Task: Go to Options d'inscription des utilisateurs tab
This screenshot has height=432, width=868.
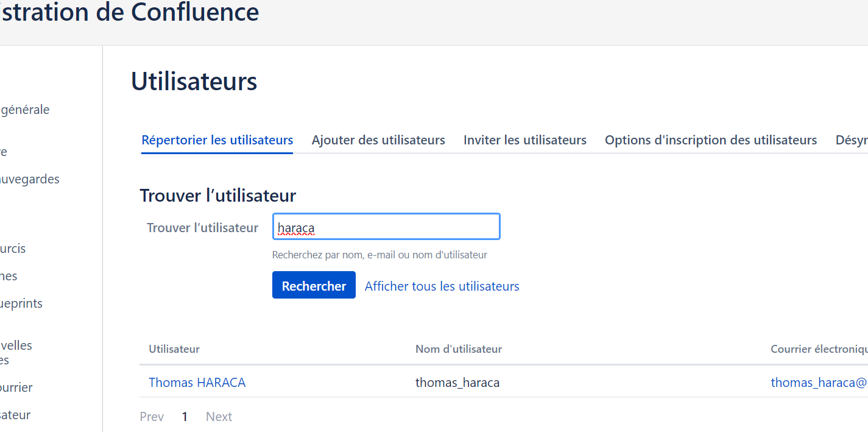Action: [711, 140]
